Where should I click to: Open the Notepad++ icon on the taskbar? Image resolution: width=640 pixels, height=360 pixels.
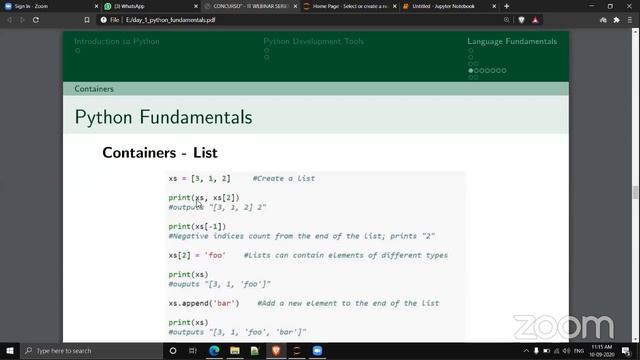(x=255, y=351)
